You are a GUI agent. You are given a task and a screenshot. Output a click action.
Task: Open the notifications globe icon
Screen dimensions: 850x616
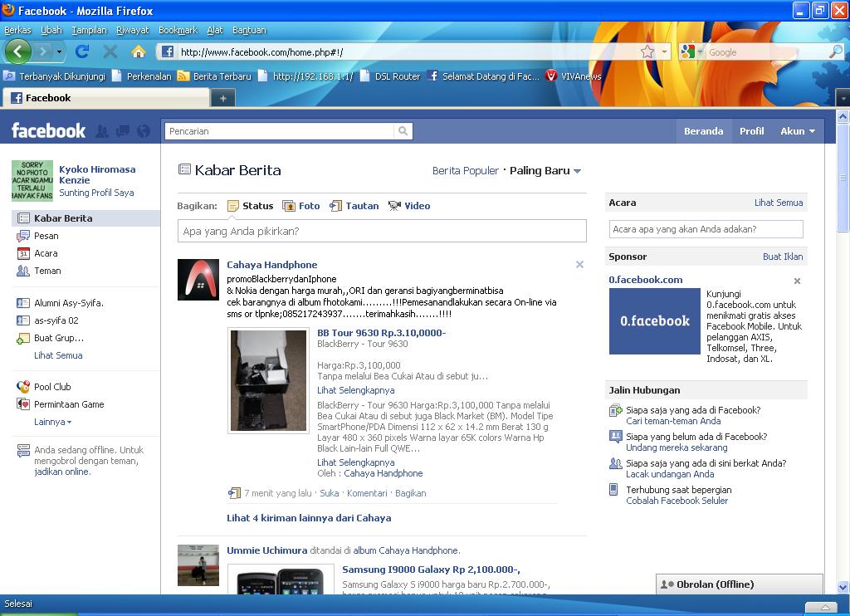point(144,130)
